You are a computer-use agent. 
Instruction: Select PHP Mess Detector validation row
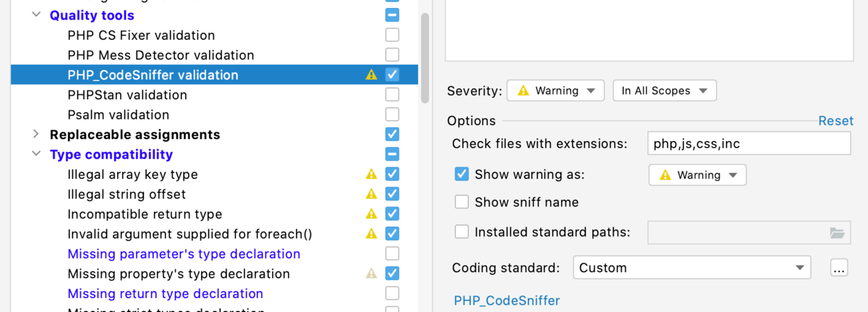161,55
